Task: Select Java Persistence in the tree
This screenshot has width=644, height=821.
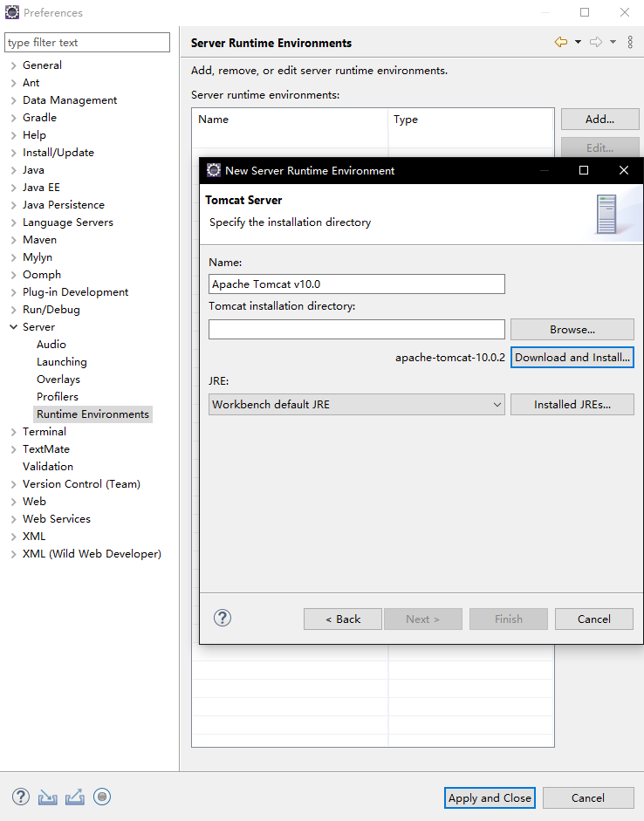Action: click(64, 205)
